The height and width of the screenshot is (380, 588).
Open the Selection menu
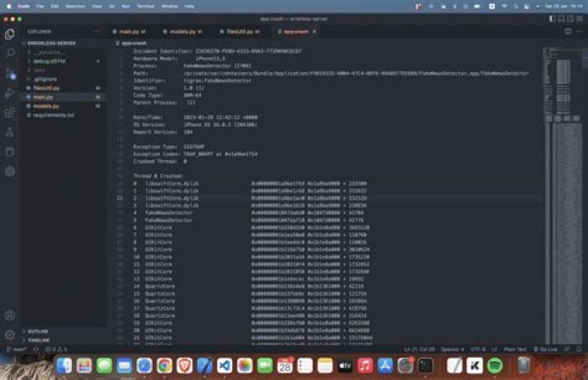[x=75, y=7]
